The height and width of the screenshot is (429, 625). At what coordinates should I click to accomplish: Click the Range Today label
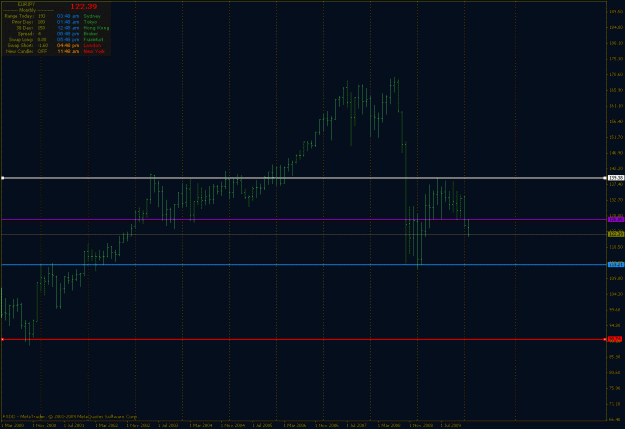(x=19, y=16)
